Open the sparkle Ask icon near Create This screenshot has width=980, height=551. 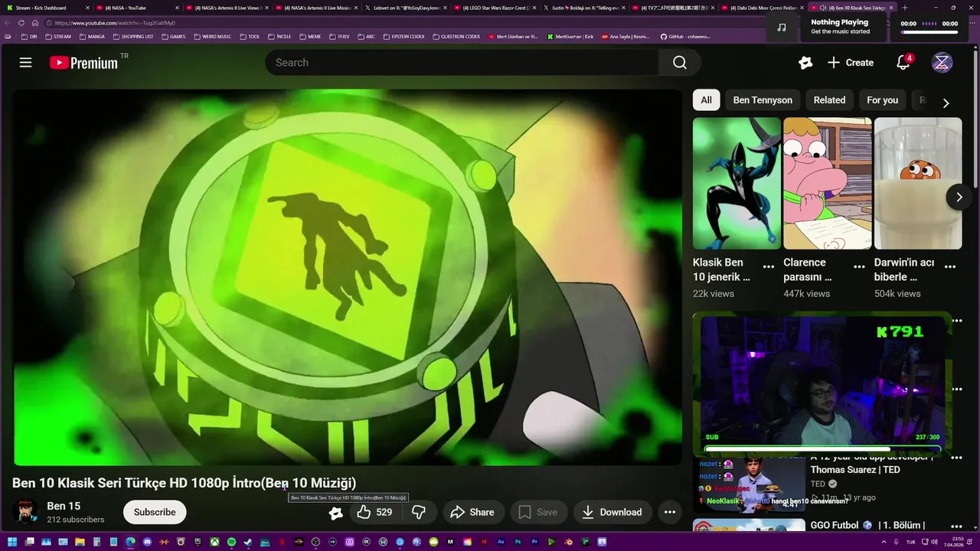805,63
